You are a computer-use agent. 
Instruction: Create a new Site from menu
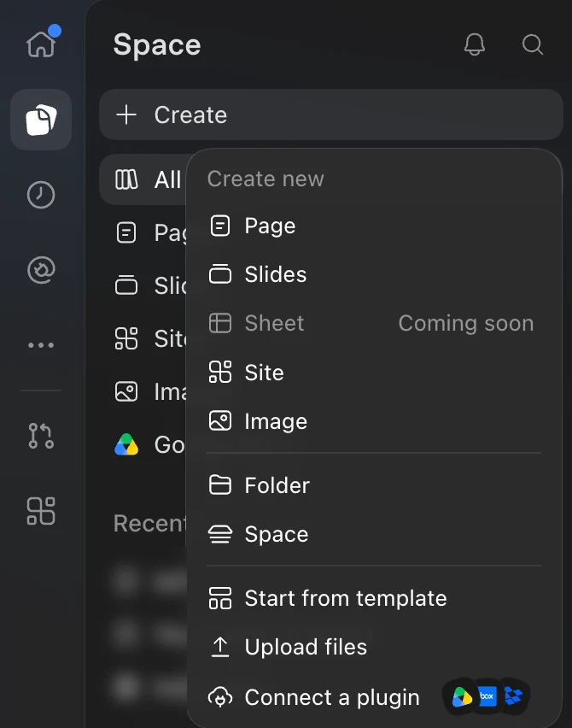point(374,373)
